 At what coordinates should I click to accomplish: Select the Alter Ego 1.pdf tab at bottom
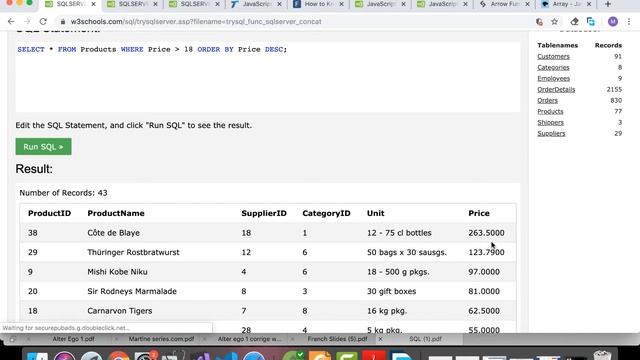73,339
